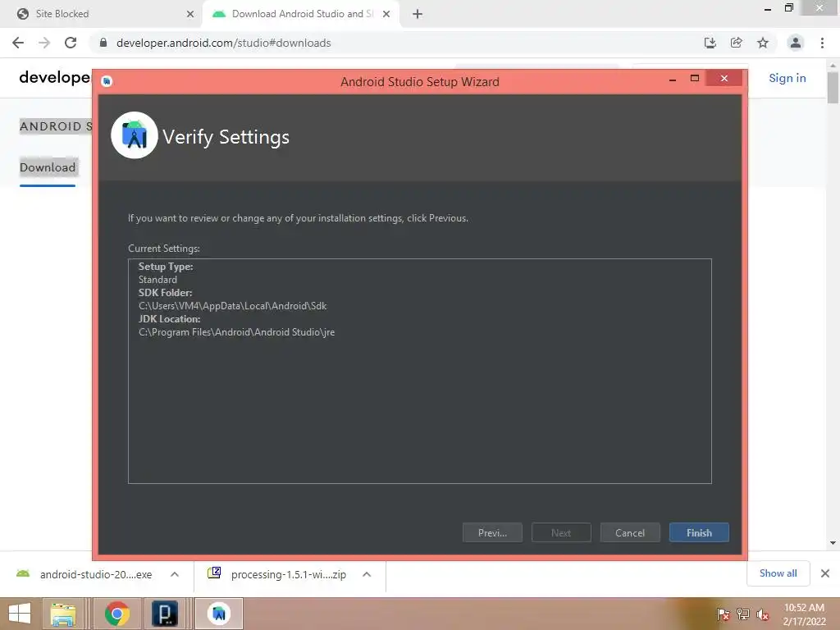Select the SDK Folder path text
840x630 pixels.
tap(232, 306)
